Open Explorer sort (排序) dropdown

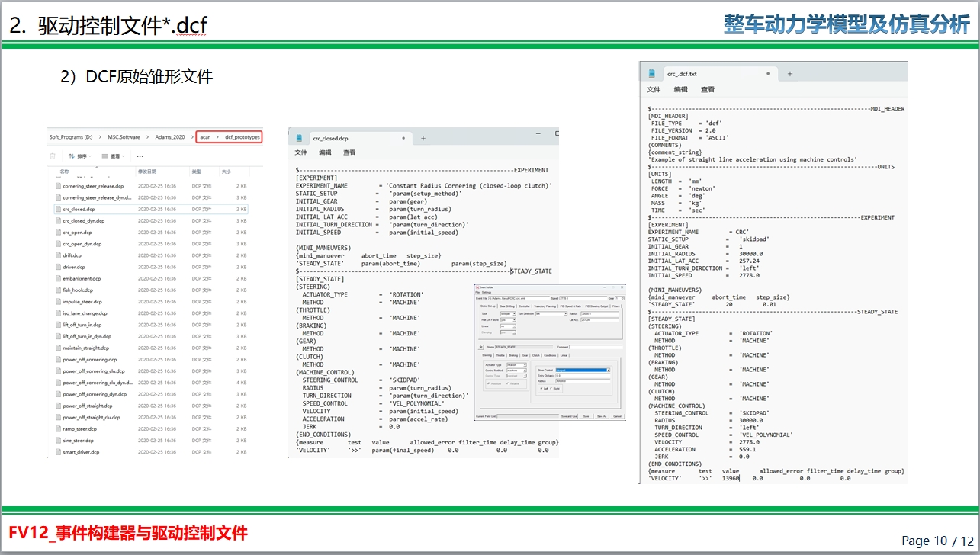80,156
